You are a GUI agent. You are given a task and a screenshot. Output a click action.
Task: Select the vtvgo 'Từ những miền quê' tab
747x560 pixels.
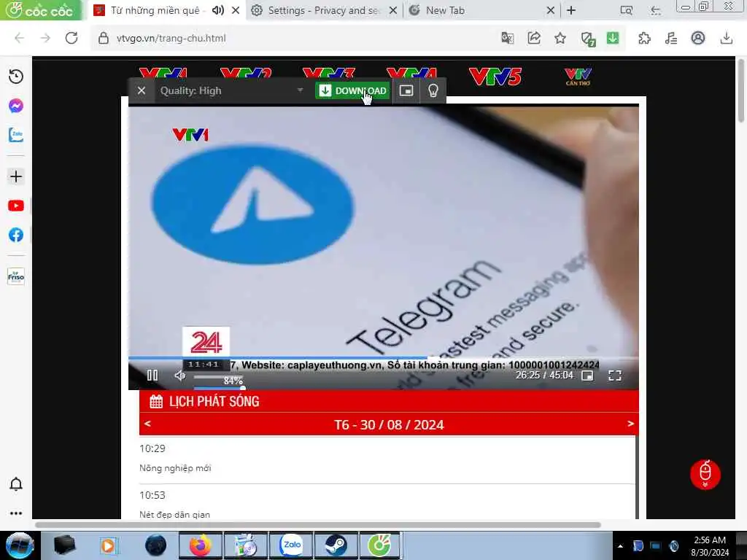(x=155, y=10)
